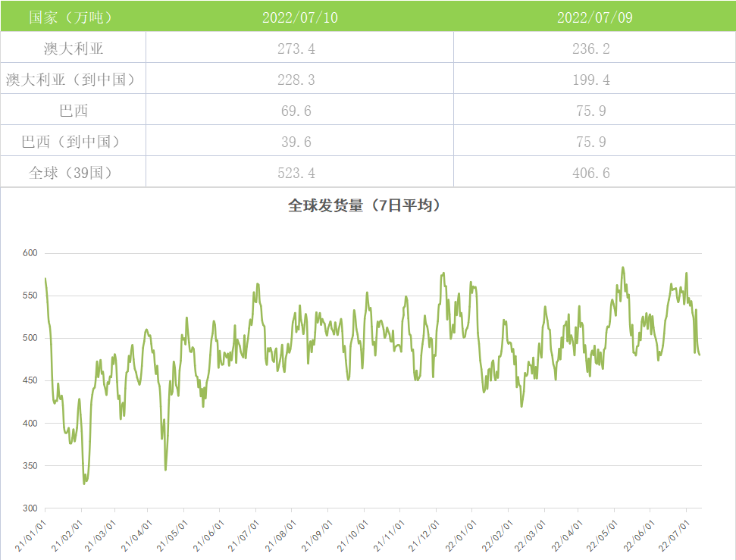Screen dimensions: 736x560
Task: Click the 523.4 global total cell
Action: (x=299, y=173)
